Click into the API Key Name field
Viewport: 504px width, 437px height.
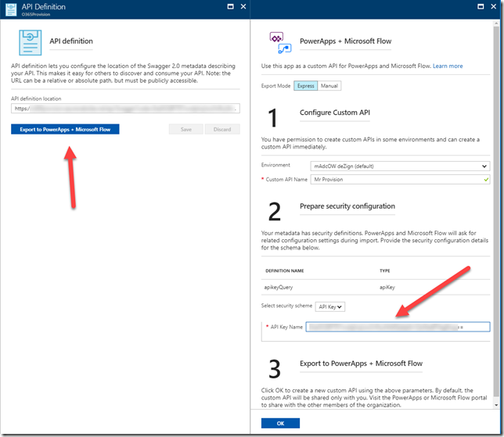pyautogui.click(x=398, y=327)
